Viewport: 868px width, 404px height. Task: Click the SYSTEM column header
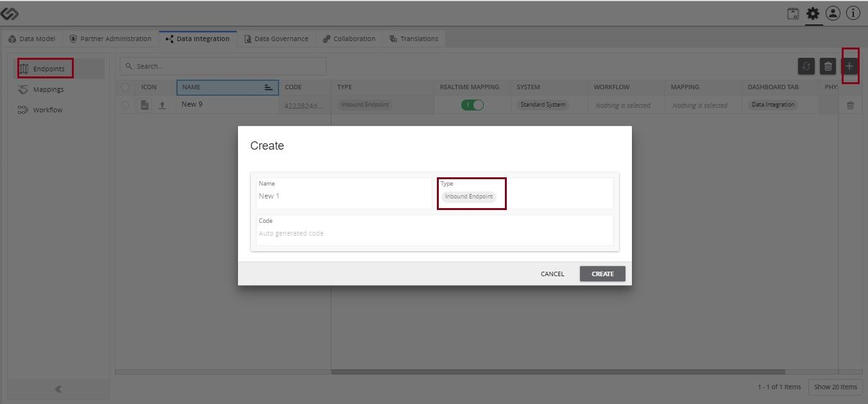click(x=550, y=87)
